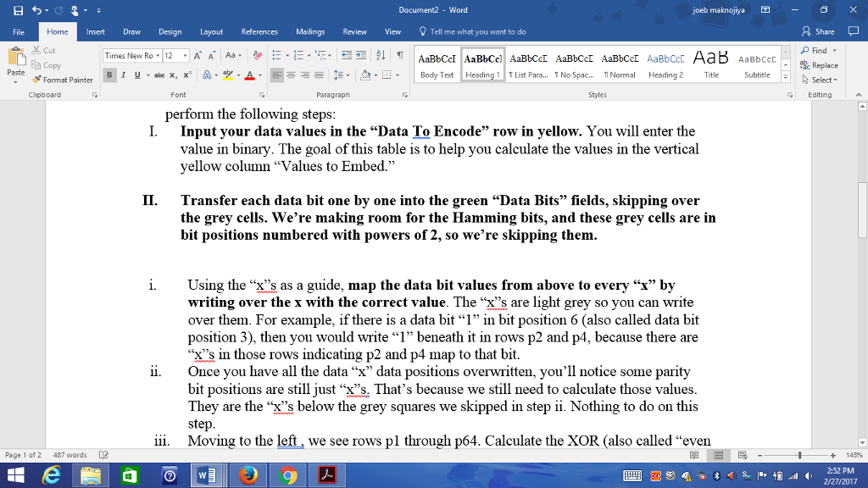Open the Times New Roman font list
This screenshot has width=868, height=488.
pos(158,56)
